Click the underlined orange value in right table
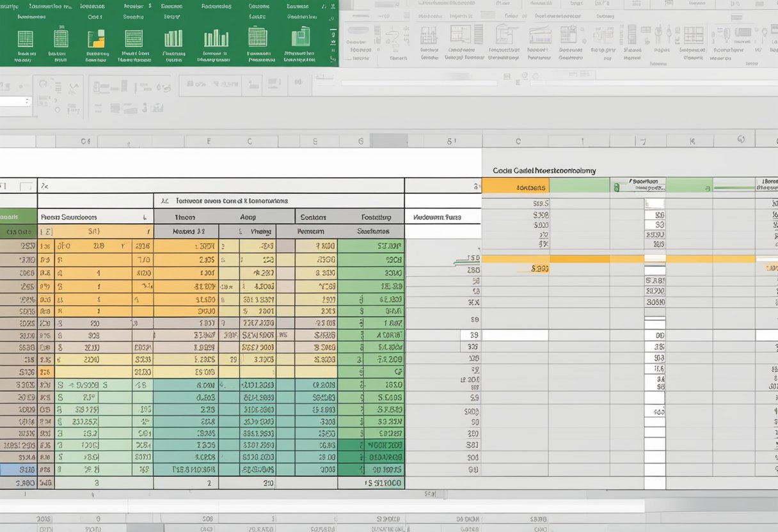The width and height of the screenshot is (778, 532). click(539, 269)
